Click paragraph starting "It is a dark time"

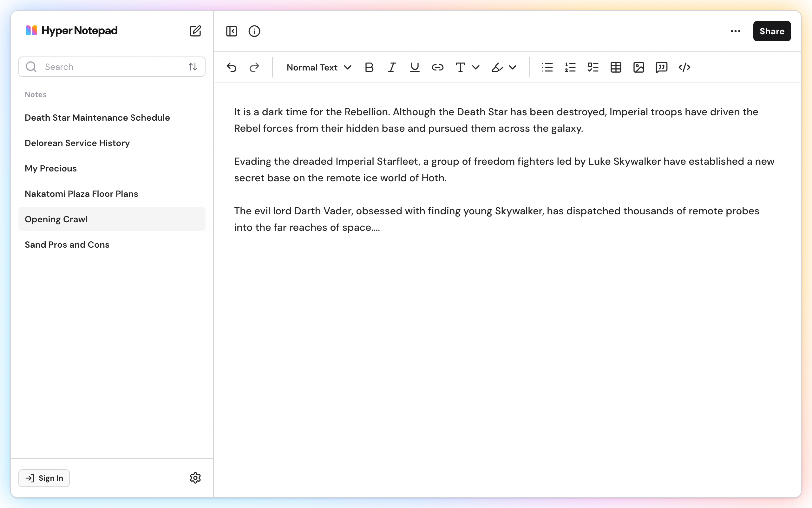point(496,120)
